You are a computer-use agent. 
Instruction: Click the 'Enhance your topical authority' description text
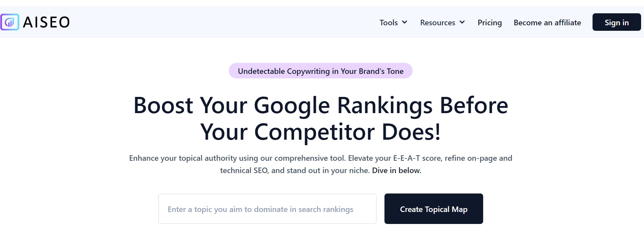182,158
